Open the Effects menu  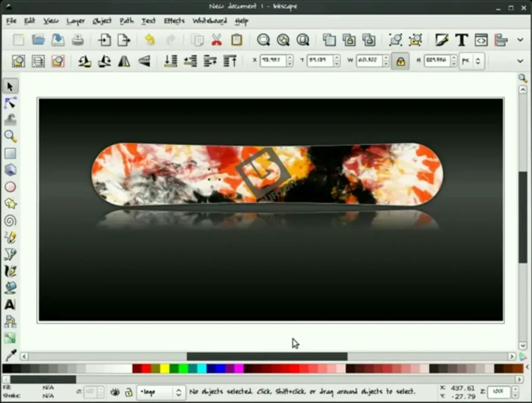pos(174,21)
